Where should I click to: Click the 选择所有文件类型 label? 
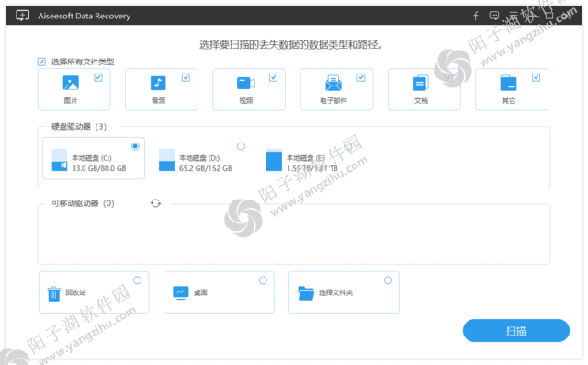tap(83, 62)
